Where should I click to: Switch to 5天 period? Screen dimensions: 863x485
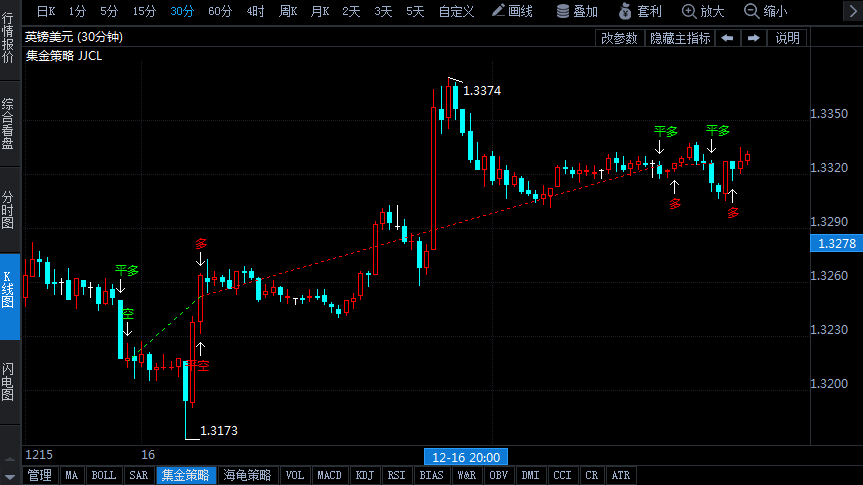[415, 11]
